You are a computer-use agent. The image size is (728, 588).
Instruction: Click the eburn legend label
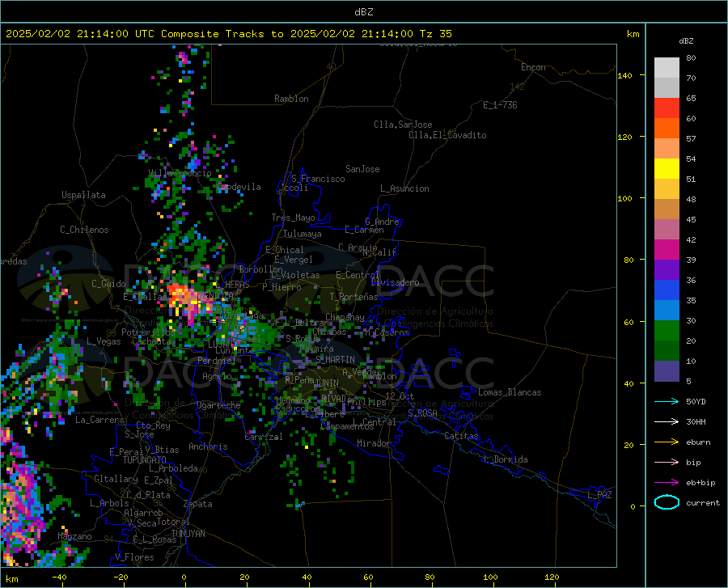pyautogui.click(x=698, y=442)
